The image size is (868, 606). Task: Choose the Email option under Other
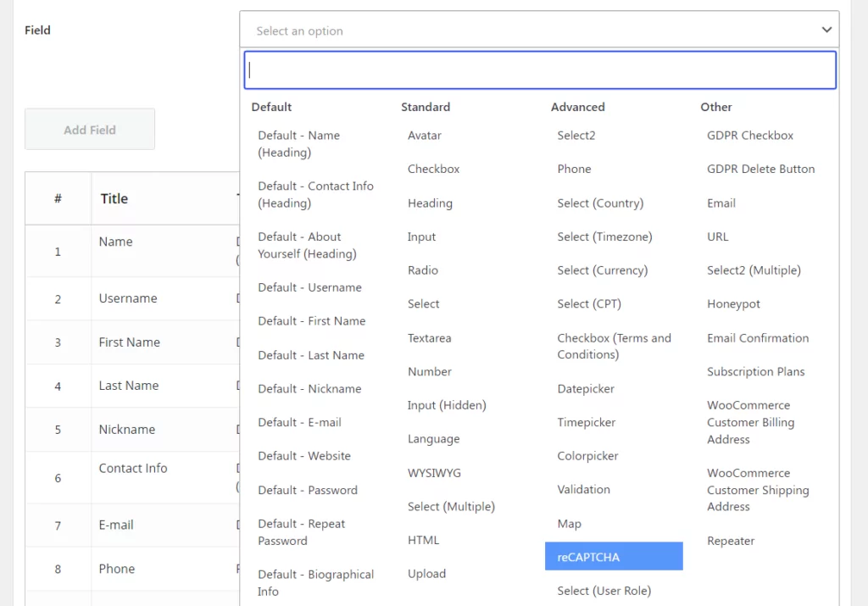pos(721,203)
